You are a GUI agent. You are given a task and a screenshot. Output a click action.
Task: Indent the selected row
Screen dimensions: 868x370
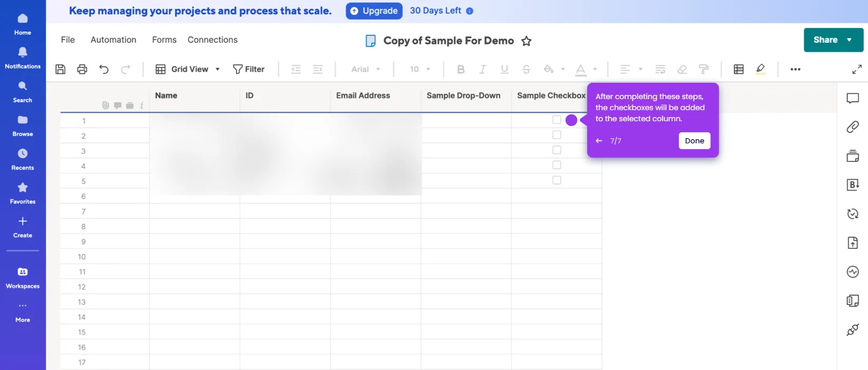[318, 69]
